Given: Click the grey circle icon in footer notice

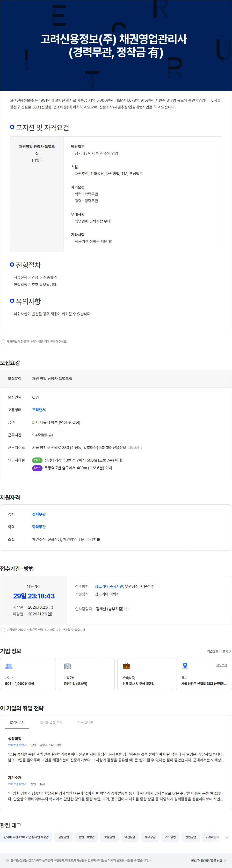Looking at the screenshot, I should 7,860.
